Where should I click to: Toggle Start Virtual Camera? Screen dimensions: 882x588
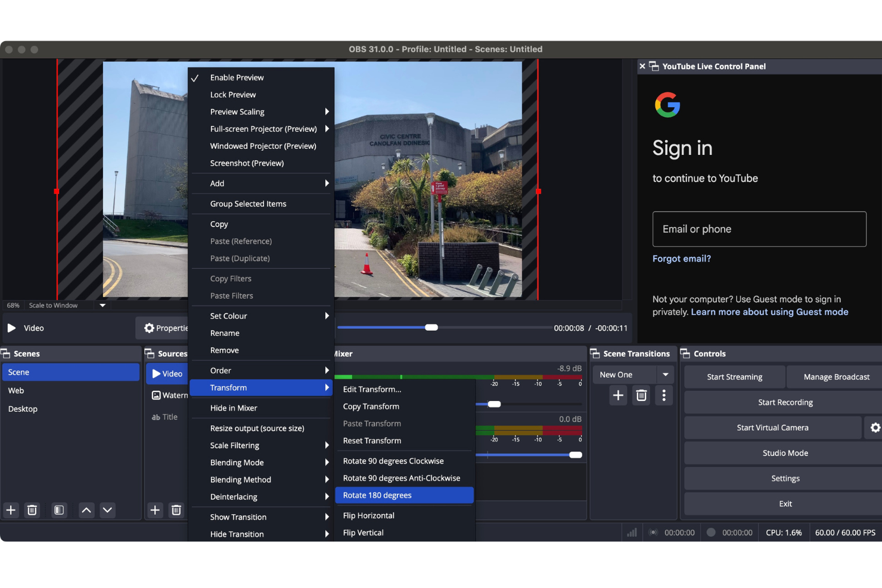772,428
